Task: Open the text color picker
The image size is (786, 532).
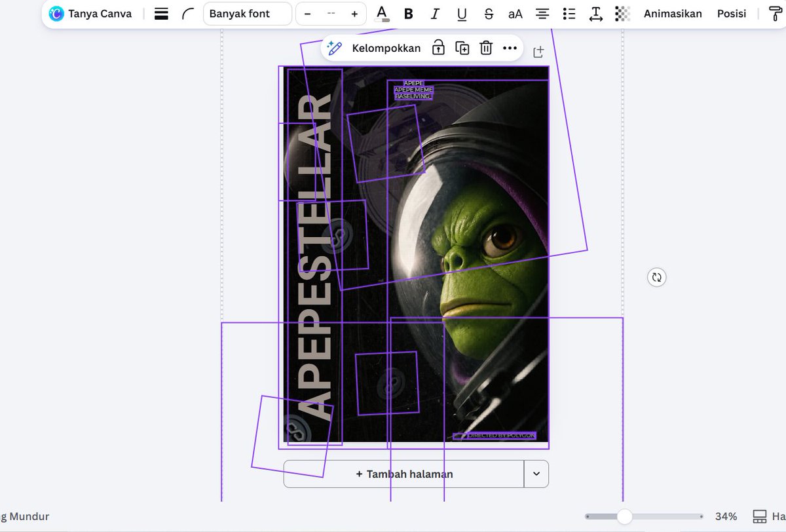Action: pyautogui.click(x=382, y=14)
